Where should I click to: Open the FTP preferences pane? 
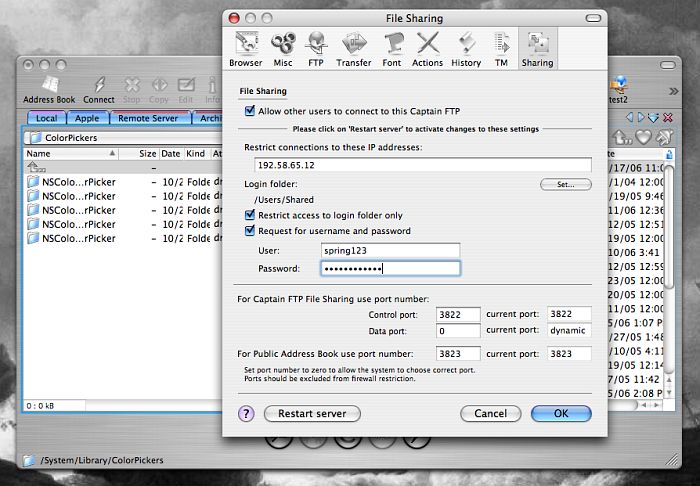tap(316, 49)
